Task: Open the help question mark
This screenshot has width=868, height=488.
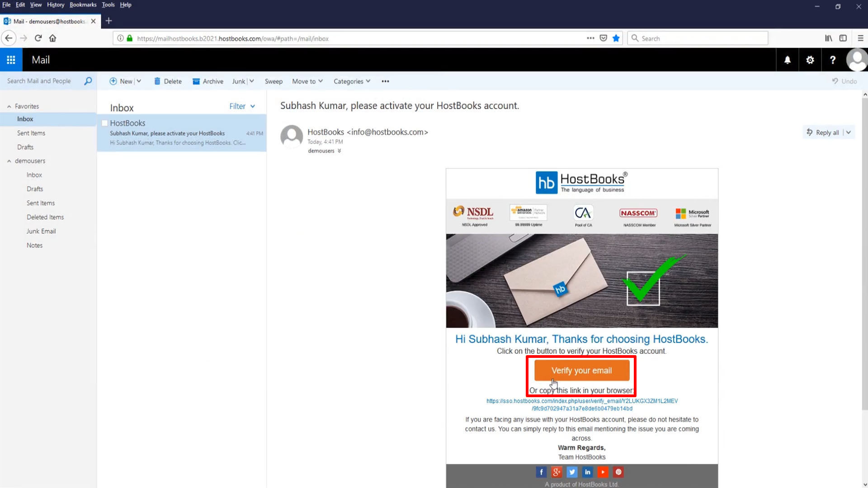Action: (x=833, y=60)
